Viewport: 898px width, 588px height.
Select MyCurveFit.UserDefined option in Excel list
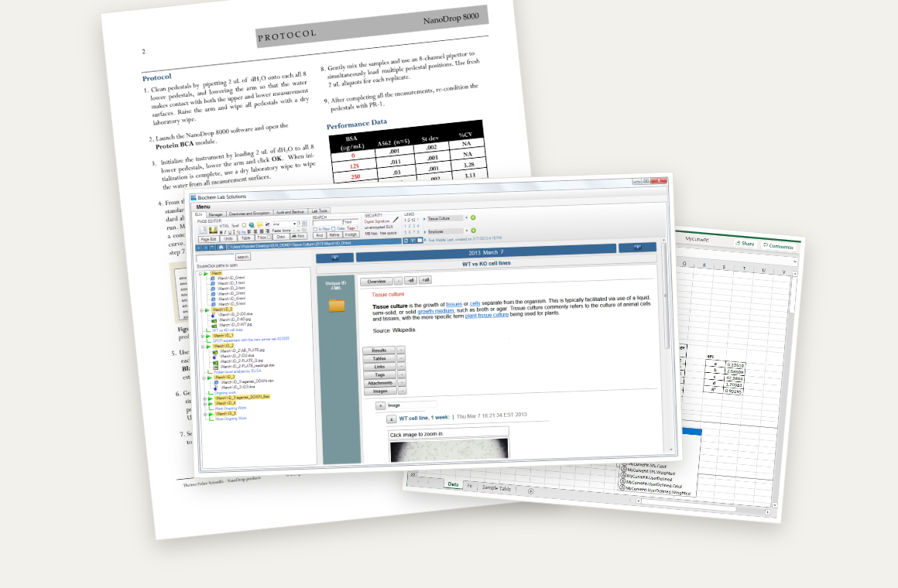click(x=648, y=477)
